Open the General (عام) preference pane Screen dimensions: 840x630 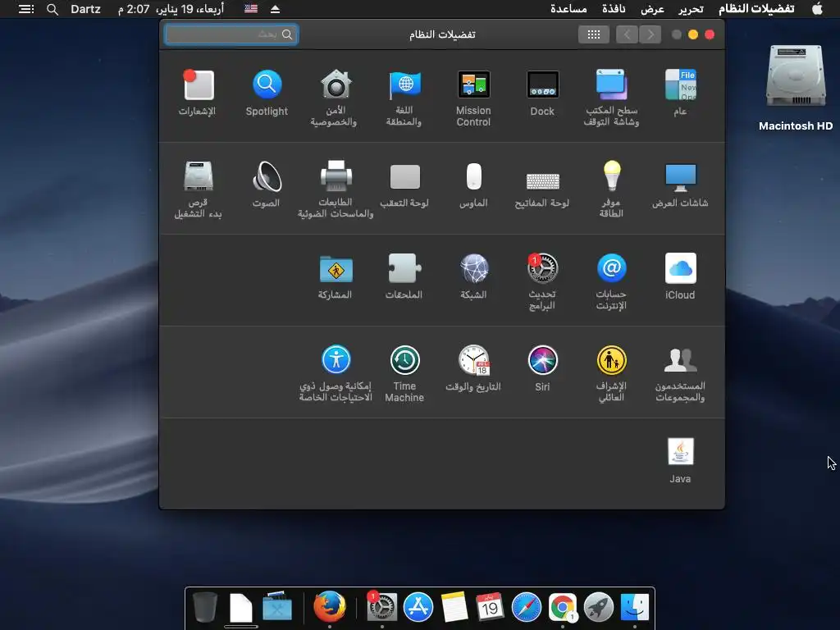680,92
